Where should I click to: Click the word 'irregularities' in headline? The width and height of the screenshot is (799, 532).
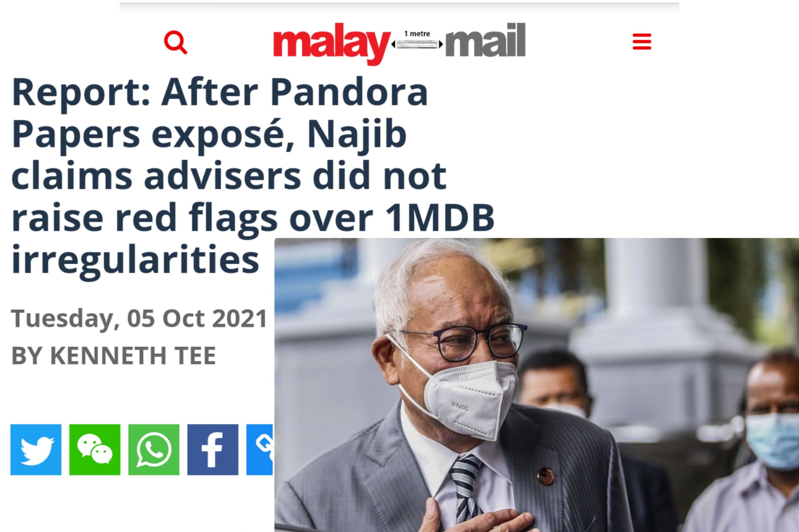135,259
